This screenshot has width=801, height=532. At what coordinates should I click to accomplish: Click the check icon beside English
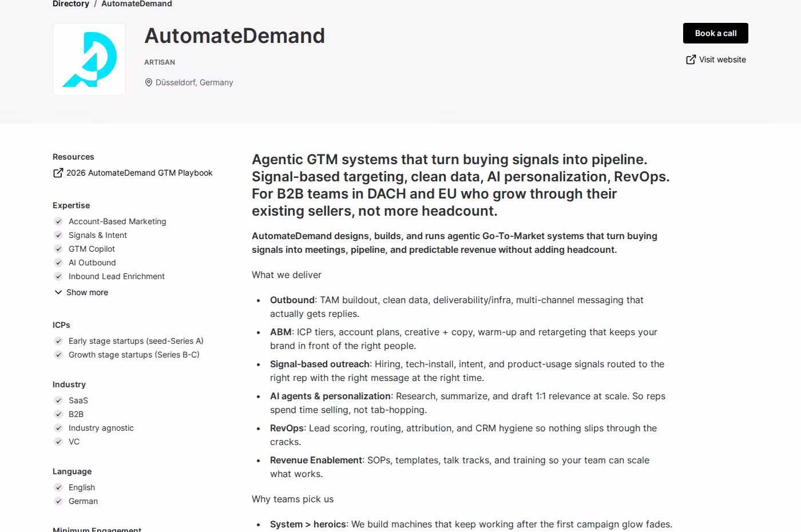pos(58,487)
